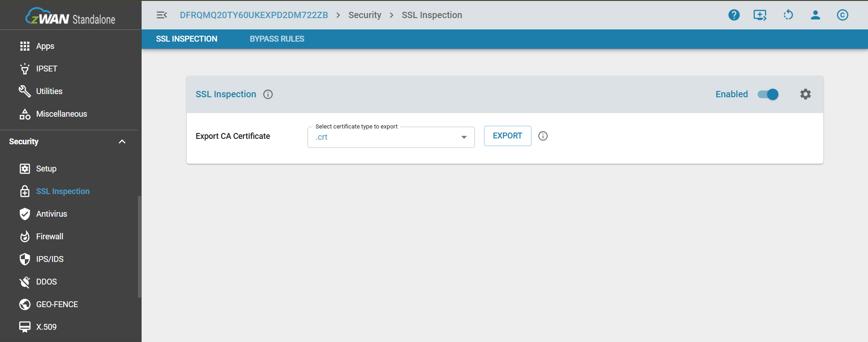Image resolution: width=868 pixels, height=342 pixels.
Task: Go to GEO-FENCE in sidebar
Action: tap(57, 304)
